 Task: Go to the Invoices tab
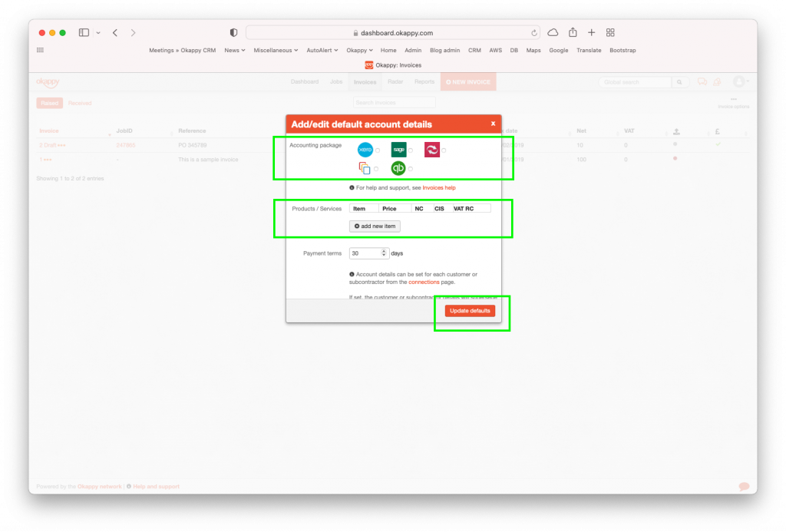click(x=365, y=82)
